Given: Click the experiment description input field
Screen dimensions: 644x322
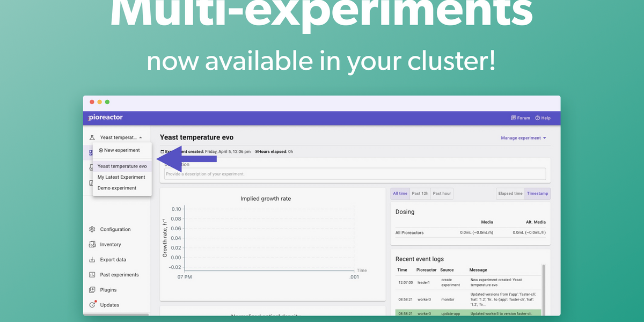Looking at the screenshot, I should [354, 173].
